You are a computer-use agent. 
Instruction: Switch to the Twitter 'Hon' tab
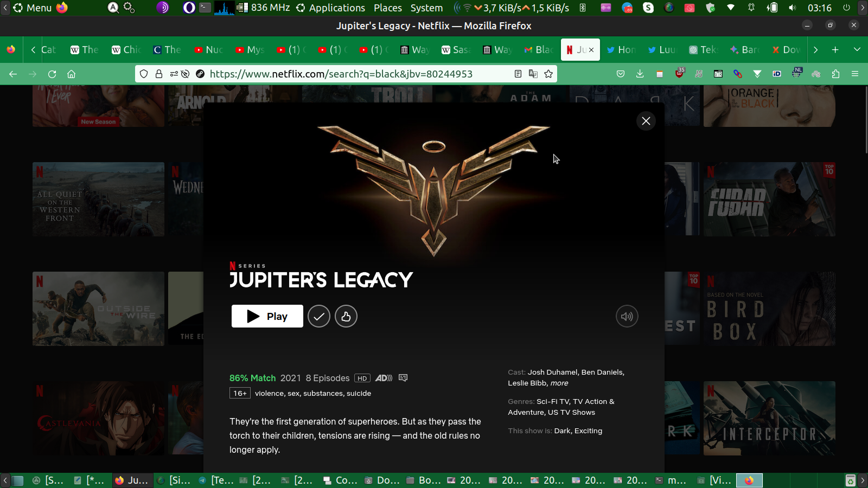point(621,49)
